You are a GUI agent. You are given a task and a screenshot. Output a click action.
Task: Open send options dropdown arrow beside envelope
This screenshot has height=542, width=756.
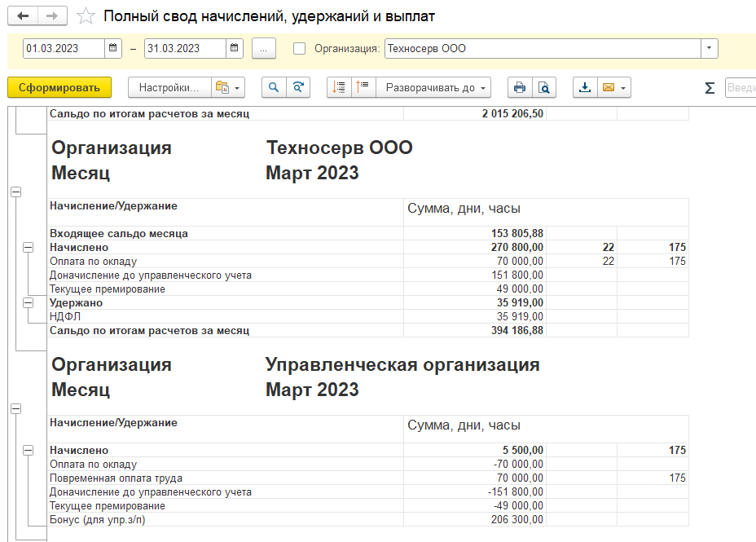(x=624, y=88)
